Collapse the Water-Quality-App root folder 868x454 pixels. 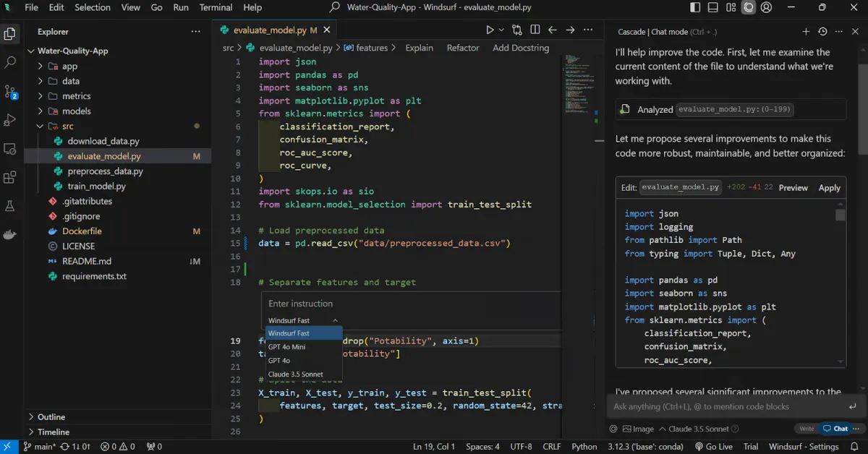72,51
